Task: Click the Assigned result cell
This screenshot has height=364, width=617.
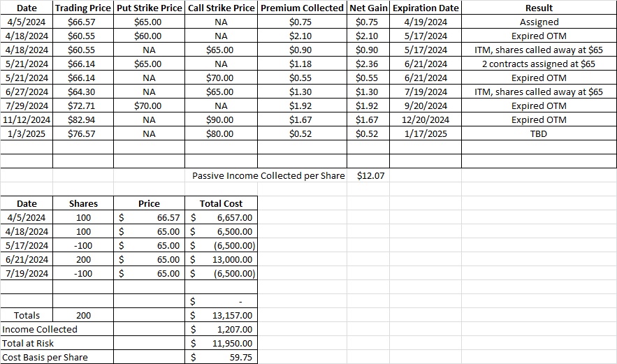Action: click(x=539, y=22)
